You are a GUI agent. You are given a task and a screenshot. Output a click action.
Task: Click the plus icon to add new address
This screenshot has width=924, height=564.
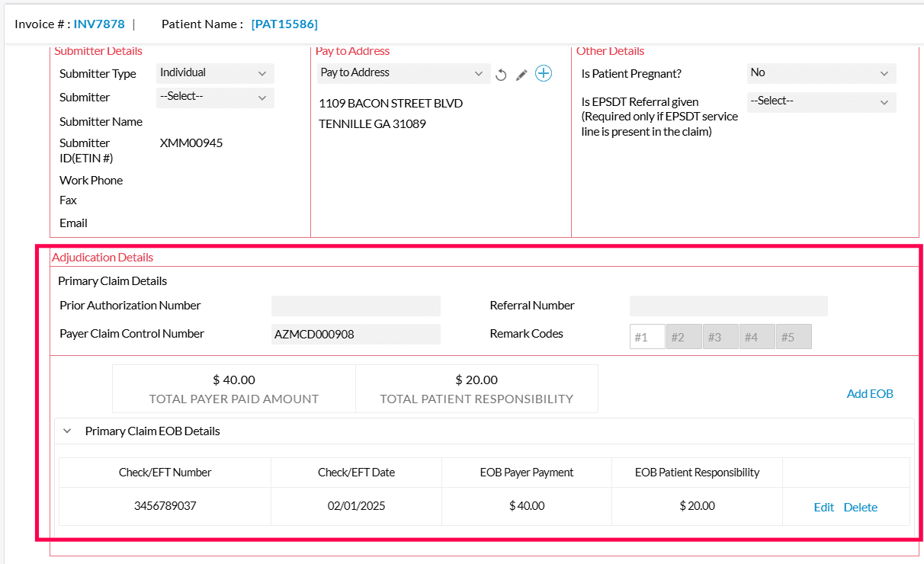[x=543, y=73]
